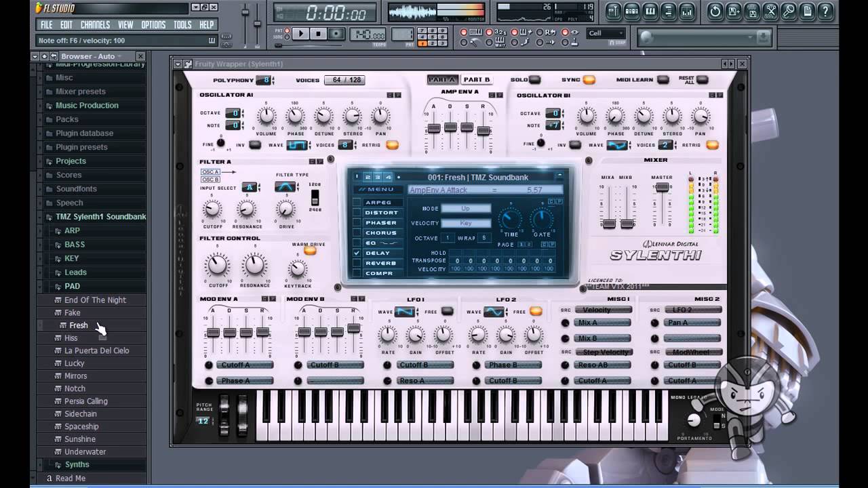868x488 pixels.
Task: Open the CHANNELS menu
Action: coord(96,25)
